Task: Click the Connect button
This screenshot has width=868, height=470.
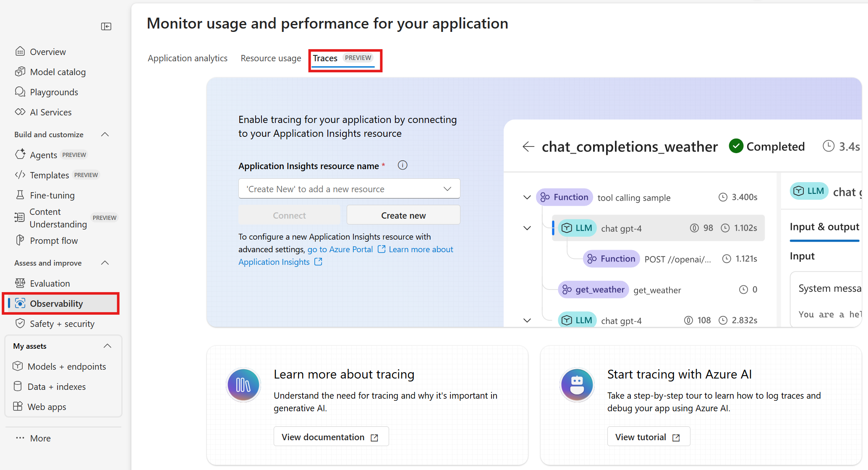Action: click(x=289, y=215)
